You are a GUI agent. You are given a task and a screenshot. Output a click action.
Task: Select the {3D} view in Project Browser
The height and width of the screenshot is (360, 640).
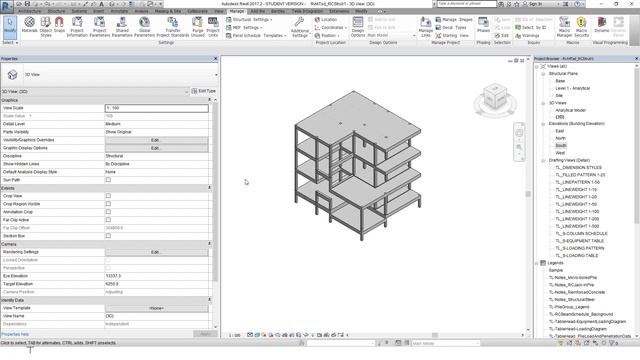560,117
